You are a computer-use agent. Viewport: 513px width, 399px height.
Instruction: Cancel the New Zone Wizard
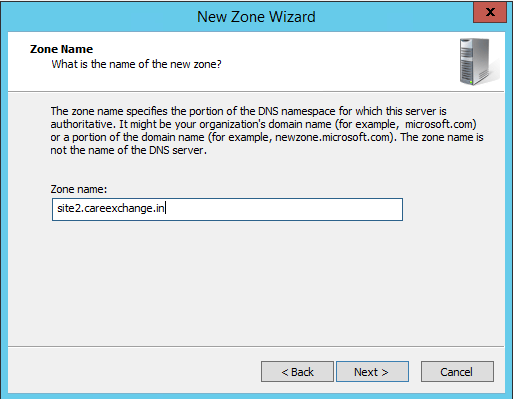457,371
